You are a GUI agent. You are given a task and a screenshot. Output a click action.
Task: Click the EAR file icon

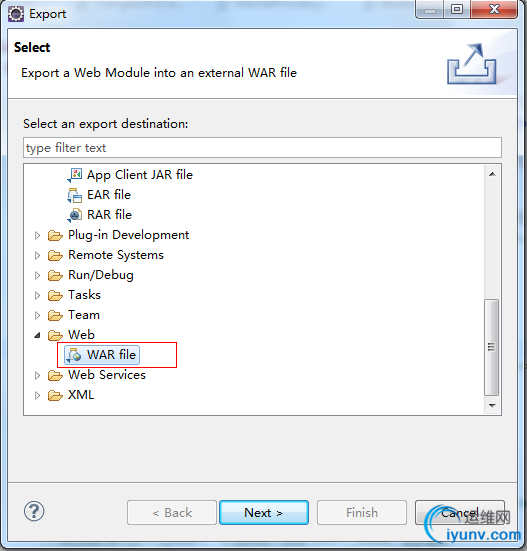[74, 195]
